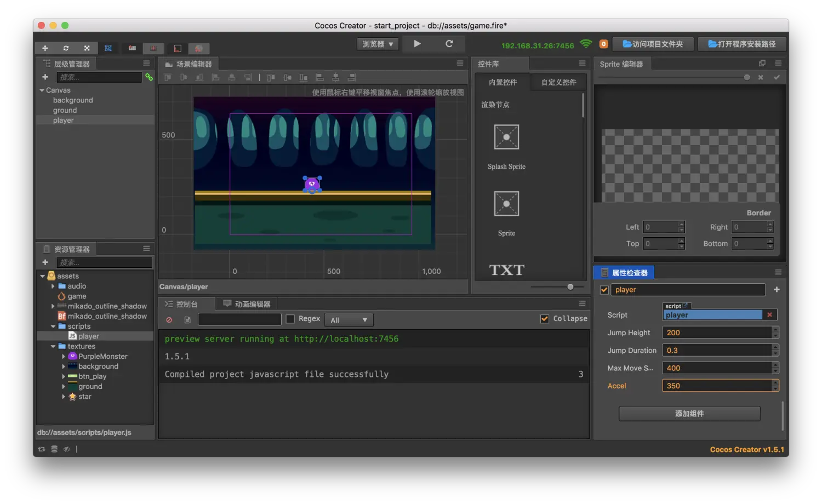Apply Sprite editor changes with checkmark
822x504 pixels.
pyautogui.click(x=777, y=77)
